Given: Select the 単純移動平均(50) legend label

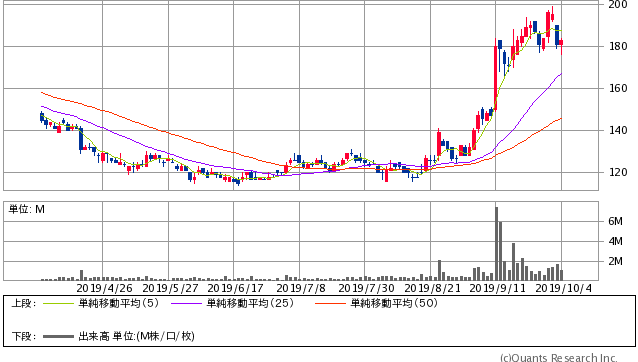Looking at the screenshot, I should click(394, 303).
